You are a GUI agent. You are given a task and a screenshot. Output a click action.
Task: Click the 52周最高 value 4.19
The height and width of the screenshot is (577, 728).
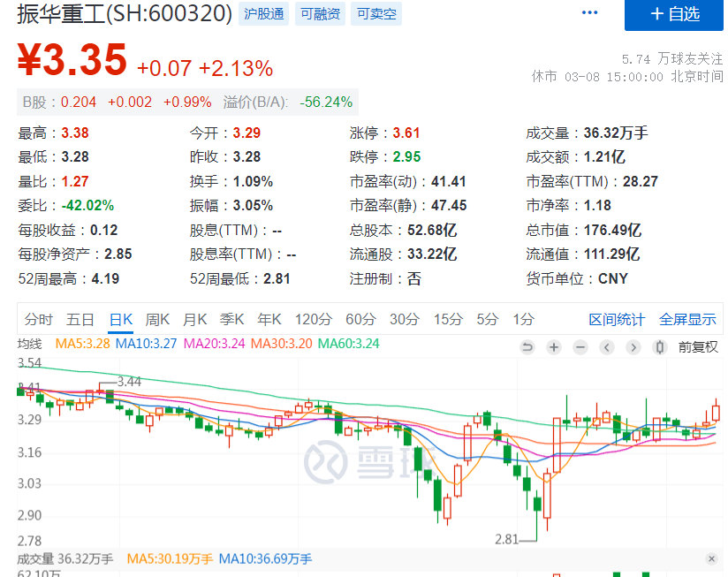(x=105, y=278)
